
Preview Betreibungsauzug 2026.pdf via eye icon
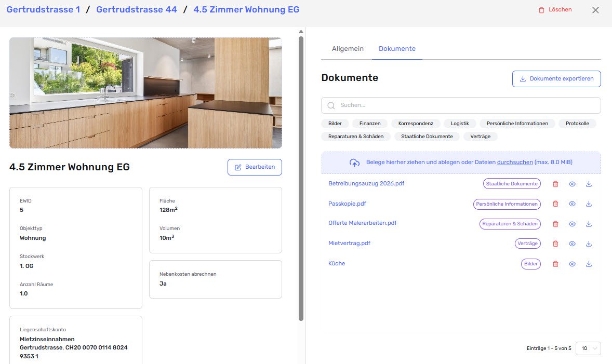[572, 184]
